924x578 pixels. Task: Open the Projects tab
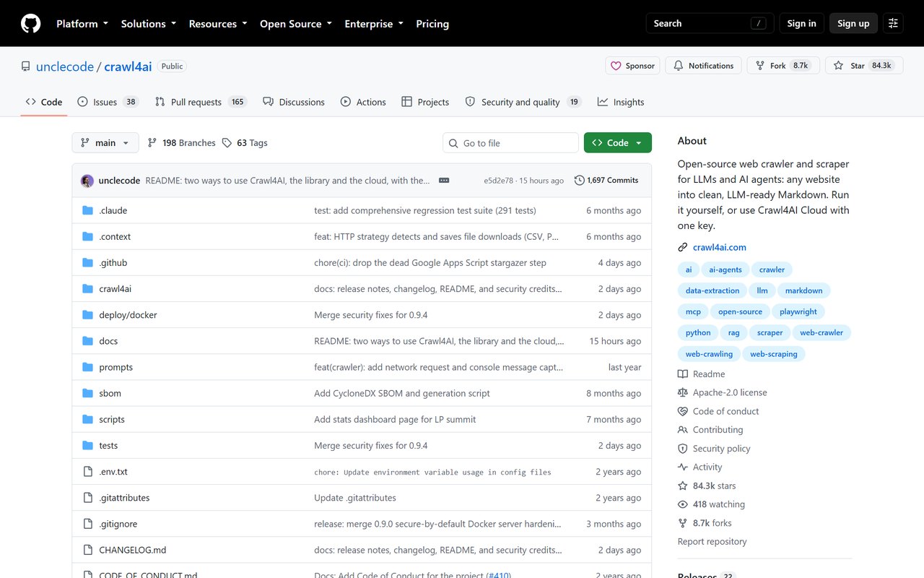pos(425,102)
